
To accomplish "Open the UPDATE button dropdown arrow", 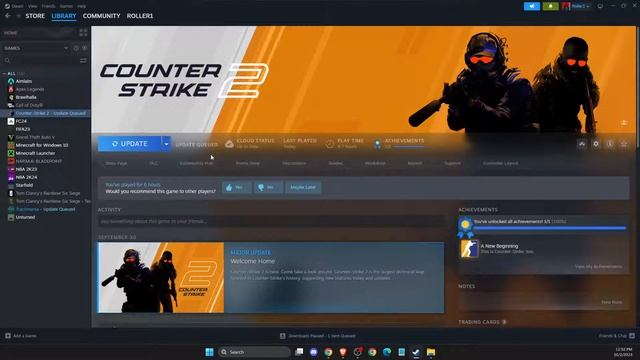I will pos(166,144).
